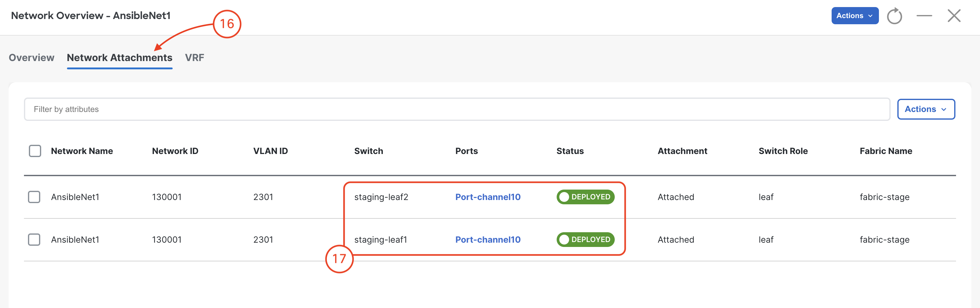Sort by VLAN ID column header

270,151
